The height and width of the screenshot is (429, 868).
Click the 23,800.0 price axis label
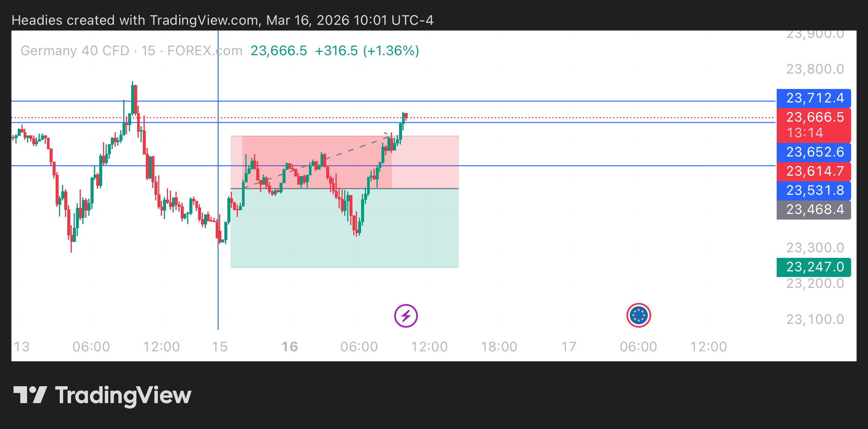(x=815, y=69)
